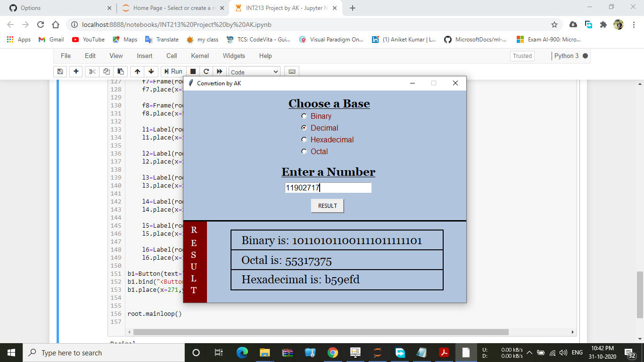Viewport: 644px width, 362px height.
Task: Open the Widgets menu
Action: tap(234, 56)
